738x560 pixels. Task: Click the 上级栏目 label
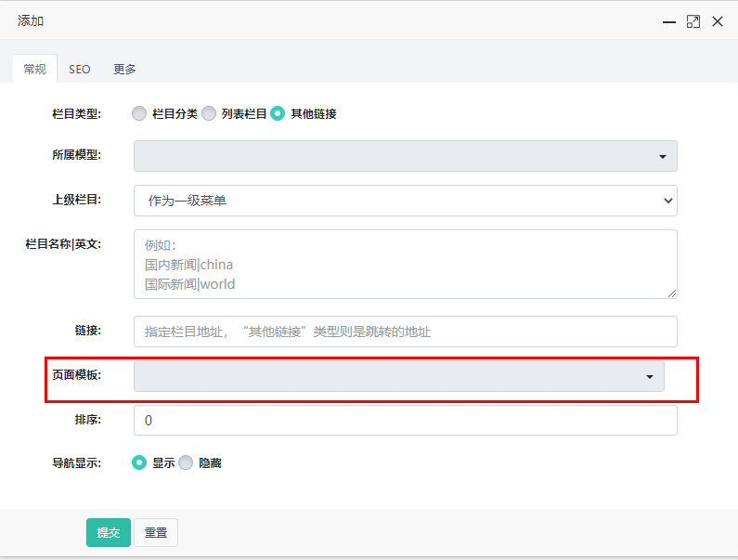(x=77, y=200)
